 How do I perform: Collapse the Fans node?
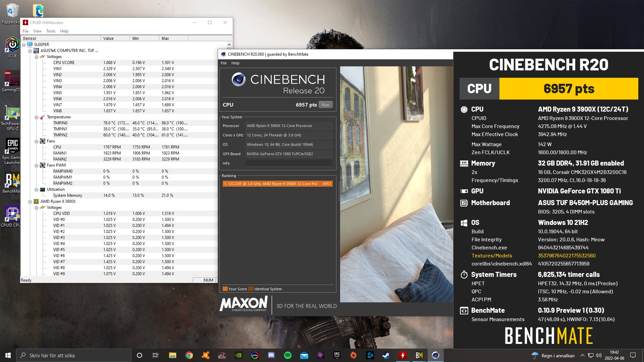click(x=37, y=141)
